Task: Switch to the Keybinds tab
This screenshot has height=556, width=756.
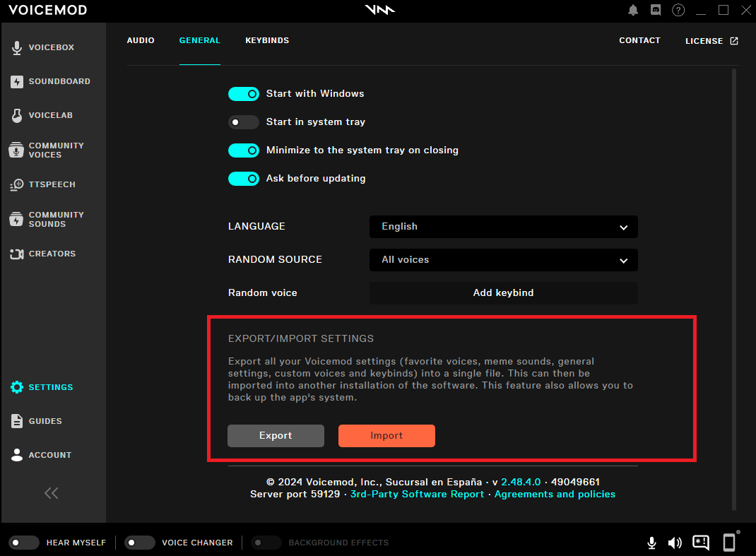Action: [267, 40]
